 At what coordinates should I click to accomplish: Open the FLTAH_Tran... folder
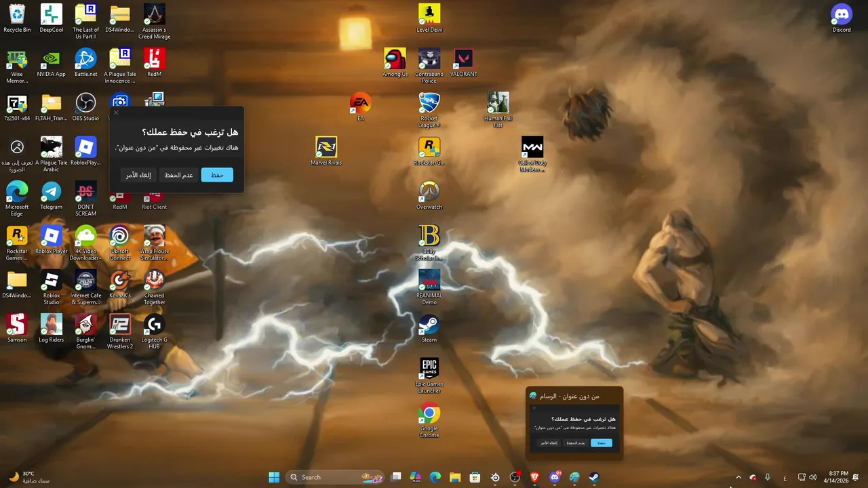52,107
